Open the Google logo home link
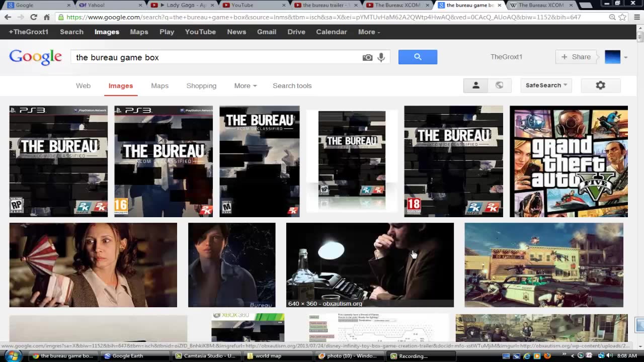644x362 pixels. tap(35, 57)
